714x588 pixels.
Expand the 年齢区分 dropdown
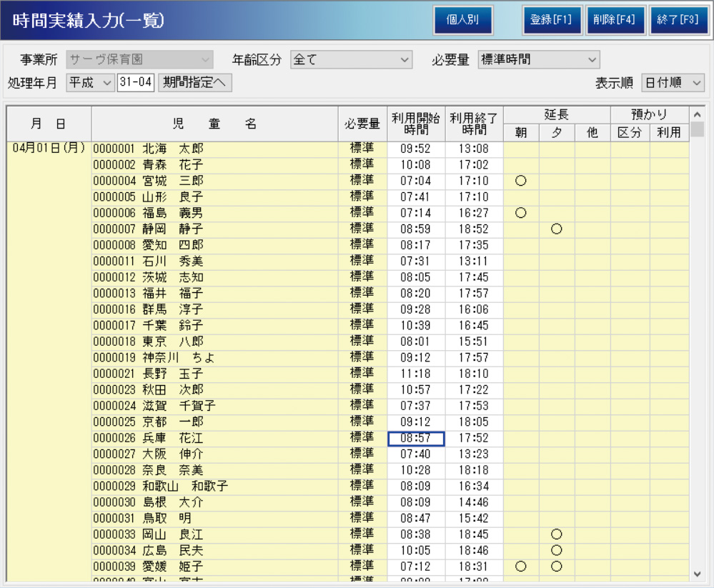coord(352,60)
